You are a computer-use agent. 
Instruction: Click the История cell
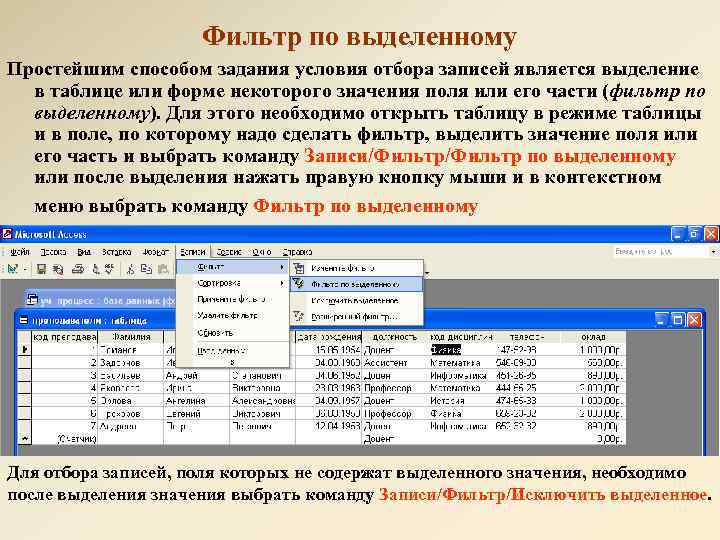point(461,401)
